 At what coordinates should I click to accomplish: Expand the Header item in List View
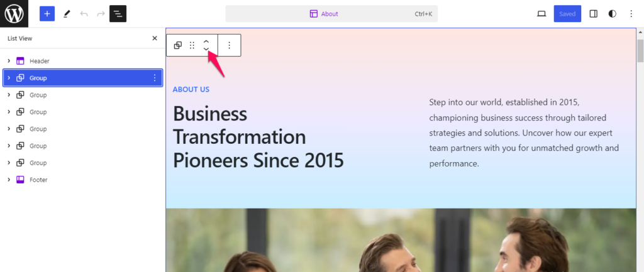point(9,61)
